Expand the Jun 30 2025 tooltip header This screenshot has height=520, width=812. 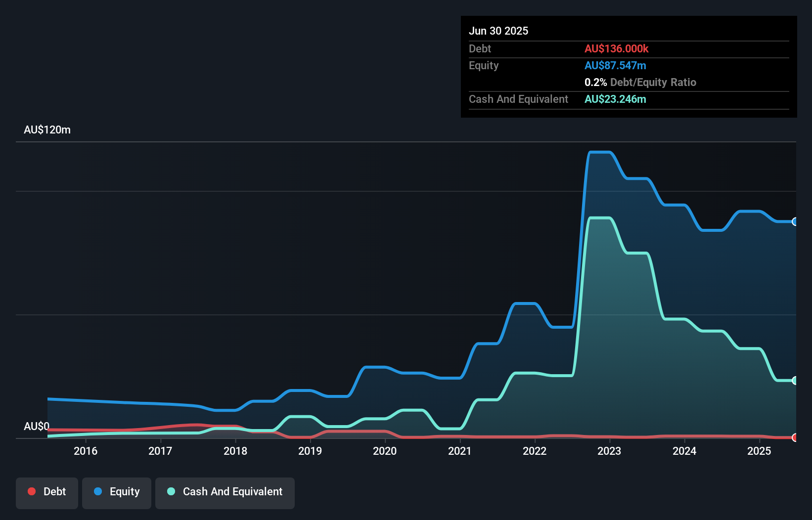pyautogui.click(x=498, y=31)
